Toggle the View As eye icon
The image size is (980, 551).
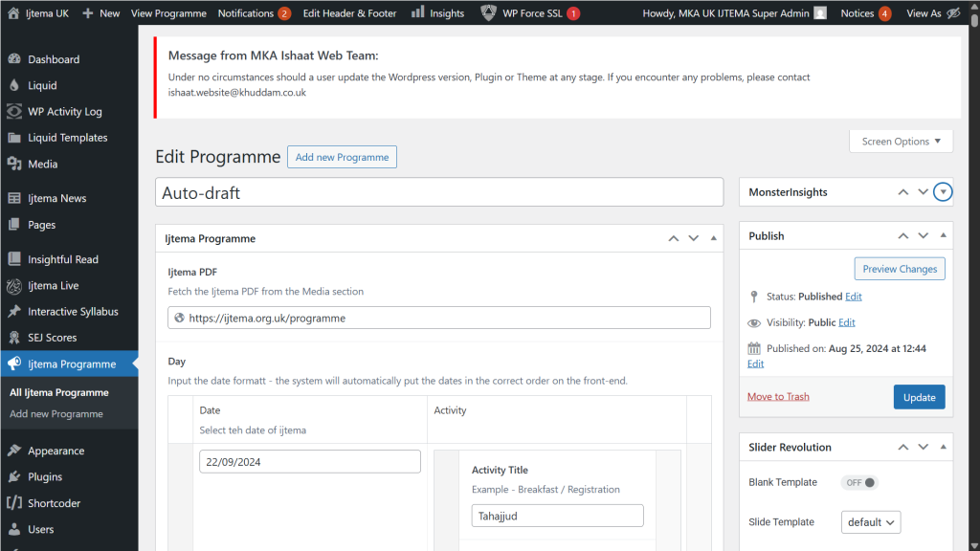click(951, 13)
